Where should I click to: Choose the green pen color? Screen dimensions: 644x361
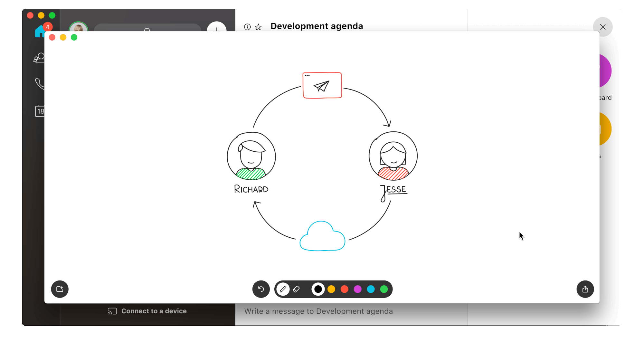coord(384,289)
